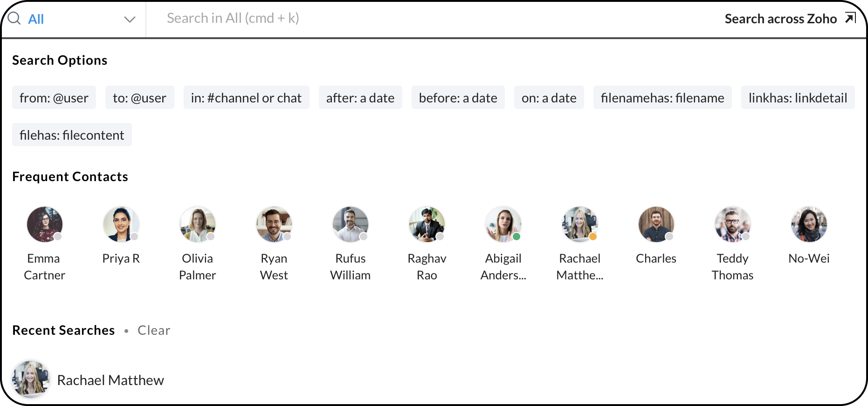
Task: Select the from: @user search option
Action: tap(54, 98)
